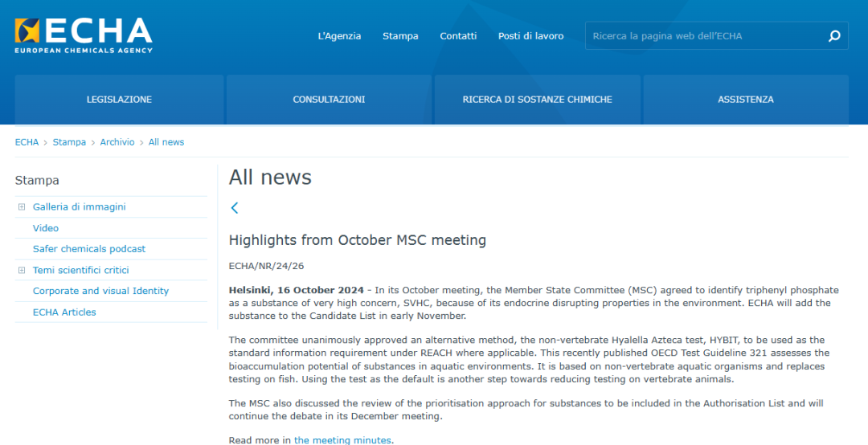Screen dimensions: 868x445
Task: Go to the Contatti page
Action: coord(458,36)
